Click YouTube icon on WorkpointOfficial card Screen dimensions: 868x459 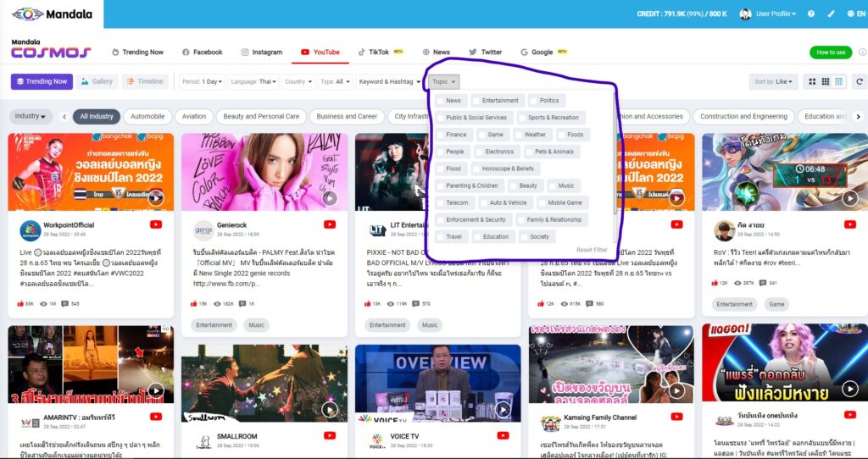click(x=156, y=224)
